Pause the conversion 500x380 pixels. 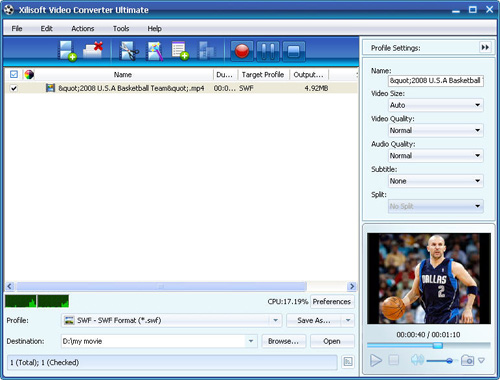[x=268, y=51]
